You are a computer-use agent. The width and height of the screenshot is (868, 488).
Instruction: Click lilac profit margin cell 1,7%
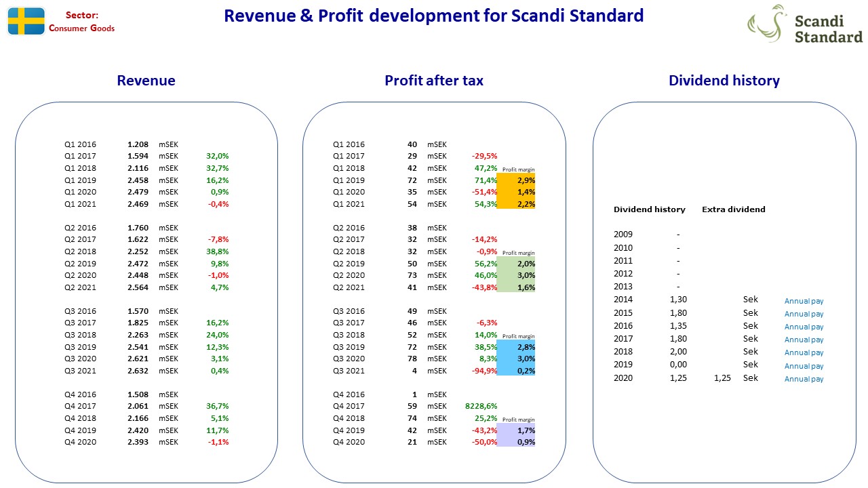[516, 430]
